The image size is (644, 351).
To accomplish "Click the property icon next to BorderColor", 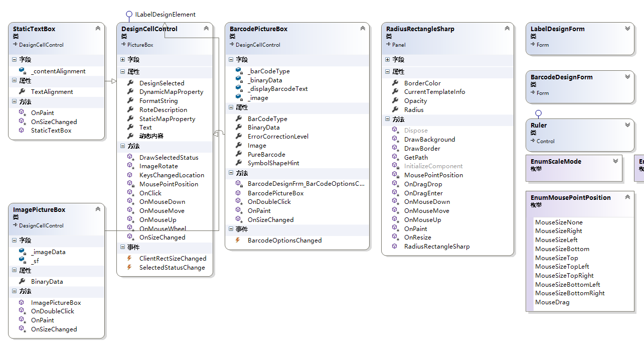I will click(x=395, y=83).
